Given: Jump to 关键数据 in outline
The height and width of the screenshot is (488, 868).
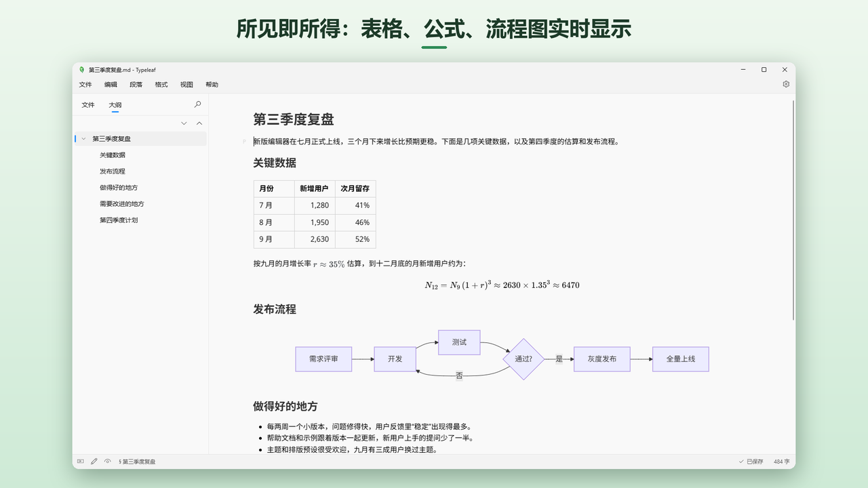Looking at the screenshot, I should point(113,155).
